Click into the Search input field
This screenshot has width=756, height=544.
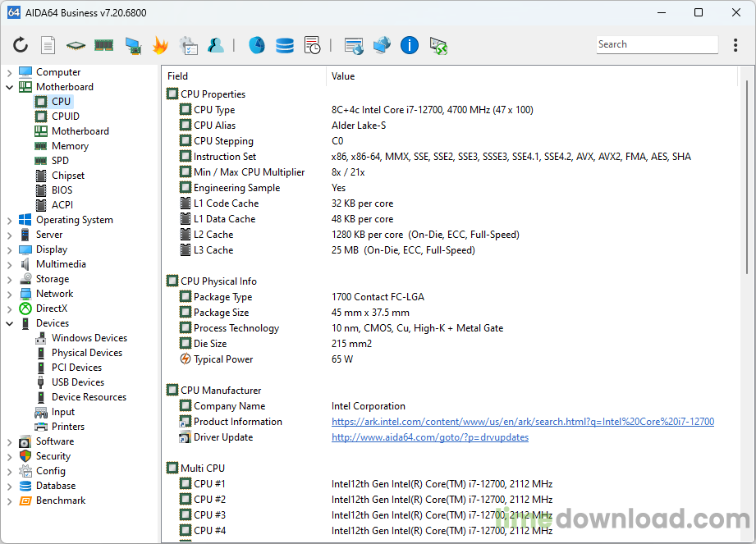655,45
